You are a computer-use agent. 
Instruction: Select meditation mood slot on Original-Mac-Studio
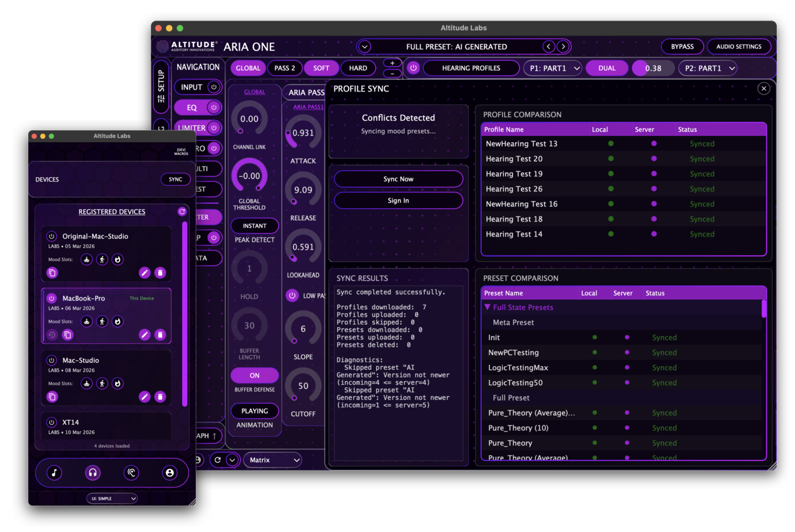(87, 260)
